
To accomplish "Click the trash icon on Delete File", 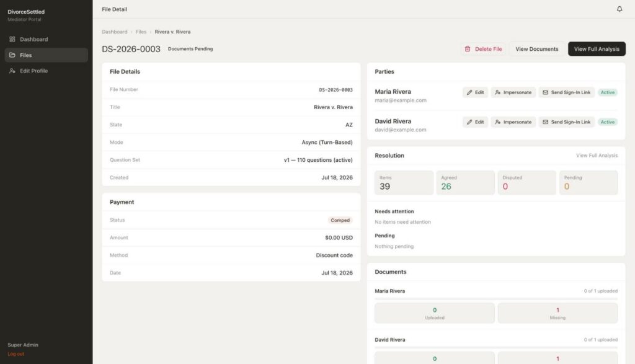I will pyautogui.click(x=468, y=49).
